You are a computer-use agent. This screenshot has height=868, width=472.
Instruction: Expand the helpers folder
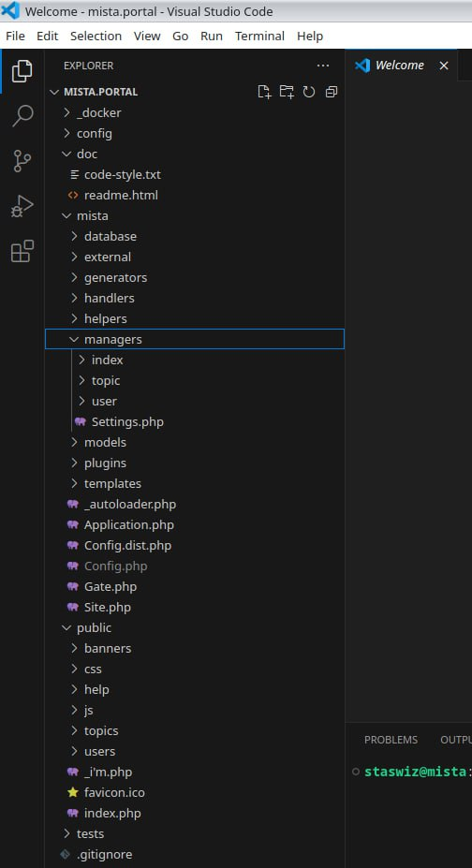(195, 319)
